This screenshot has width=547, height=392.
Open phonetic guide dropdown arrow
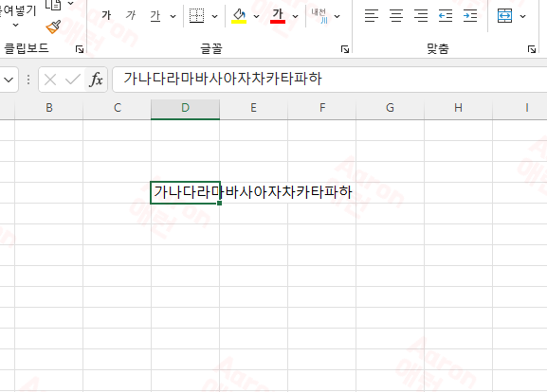[x=337, y=16]
